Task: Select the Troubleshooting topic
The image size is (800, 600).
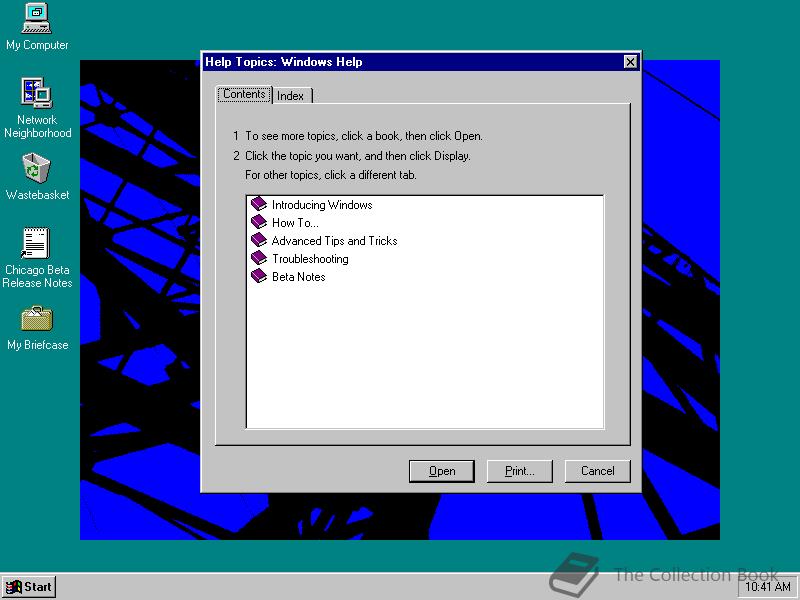Action: 310,259
